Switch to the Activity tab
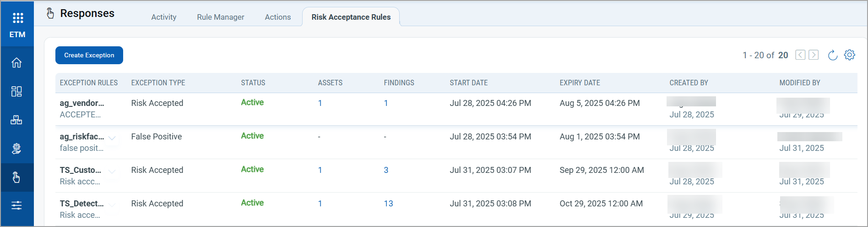Viewport: 868px width, 227px height. [163, 17]
